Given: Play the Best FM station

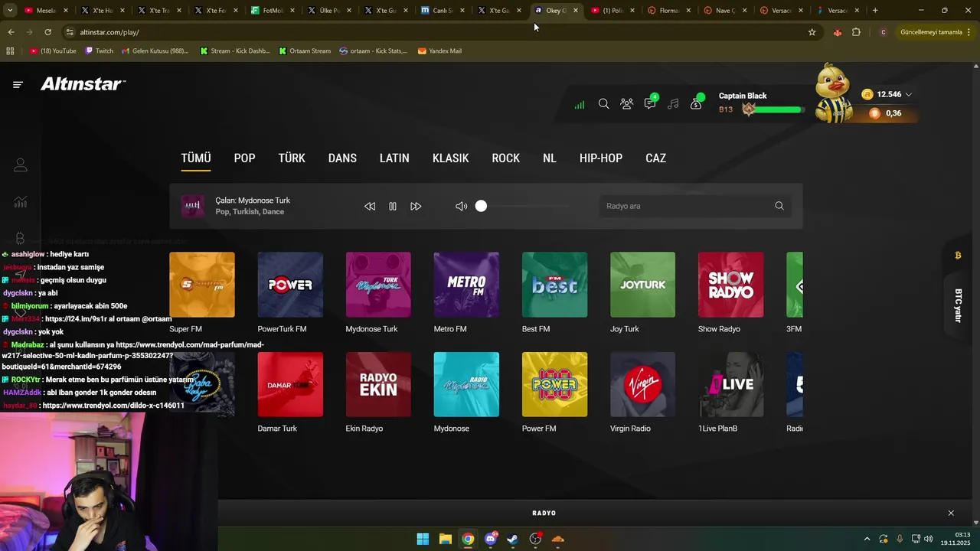Looking at the screenshot, I should coord(554,285).
